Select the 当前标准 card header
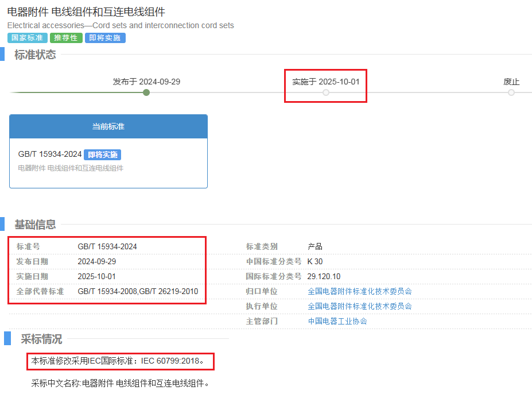532x394 pixels. pyautogui.click(x=108, y=126)
